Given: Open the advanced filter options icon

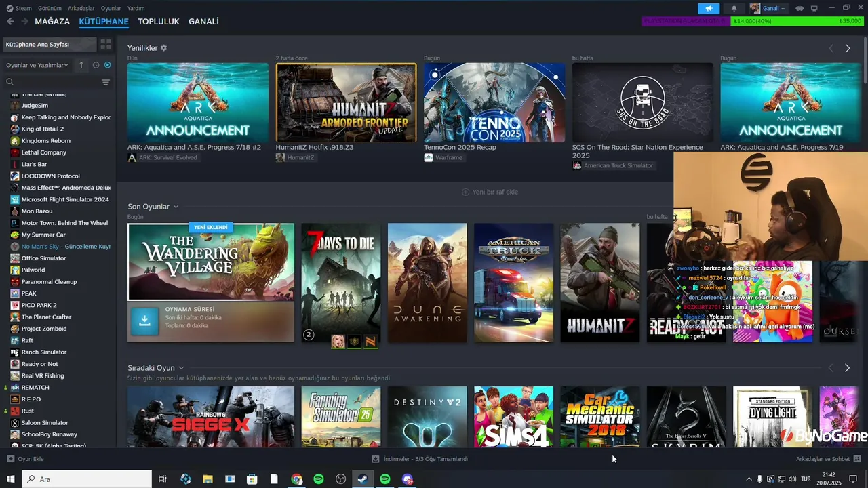Looking at the screenshot, I should point(106,82).
